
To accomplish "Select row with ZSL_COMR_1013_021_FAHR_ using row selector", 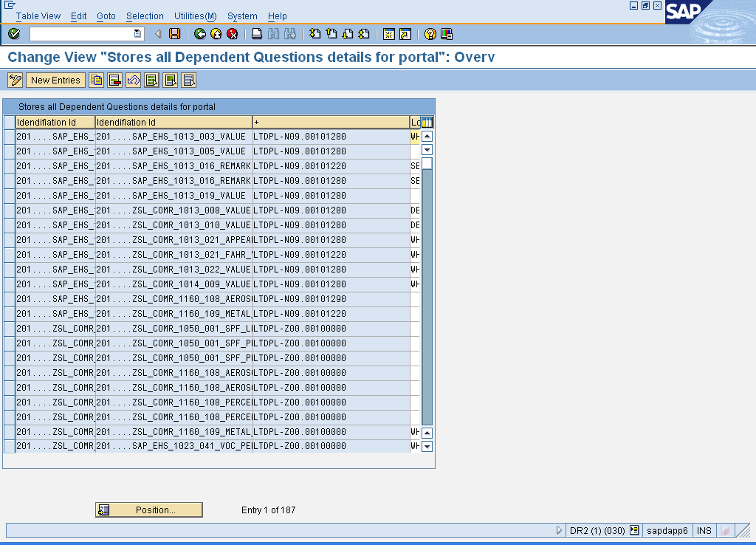I will click(x=9, y=255).
